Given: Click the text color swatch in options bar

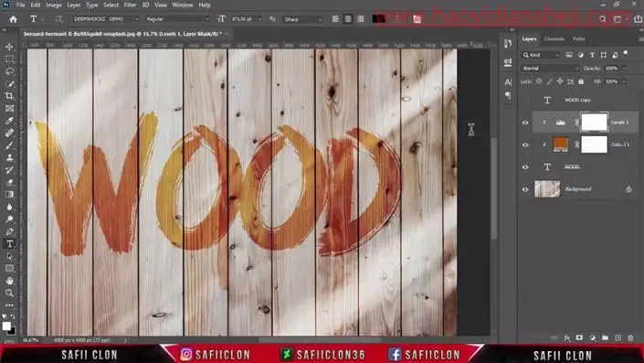Looking at the screenshot, I should [379, 19].
